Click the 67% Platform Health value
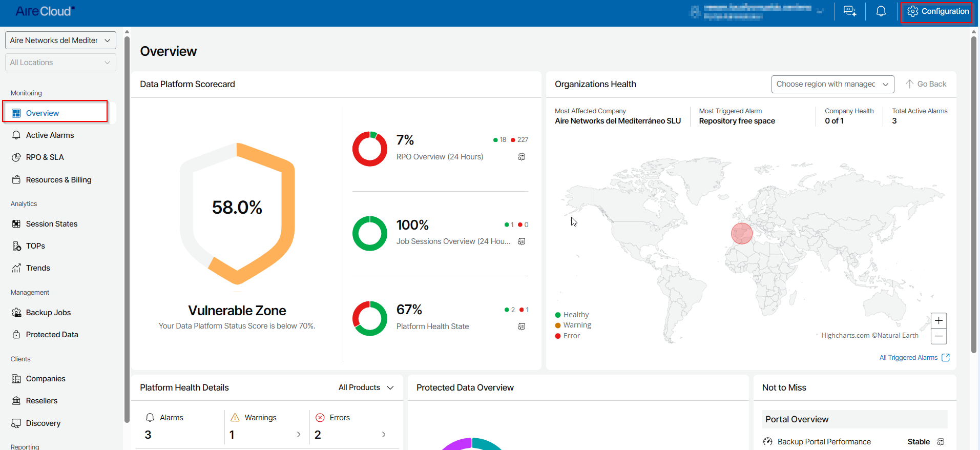This screenshot has width=980, height=450. click(x=409, y=310)
